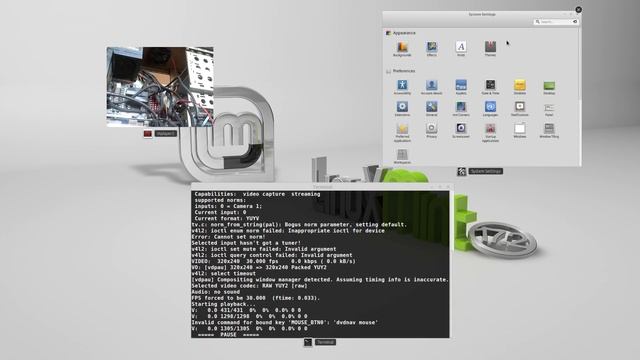Click the 'Error: Cannot set norm!' line
The width and height of the screenshot is (640, 360).
click(x=229, y=237)
